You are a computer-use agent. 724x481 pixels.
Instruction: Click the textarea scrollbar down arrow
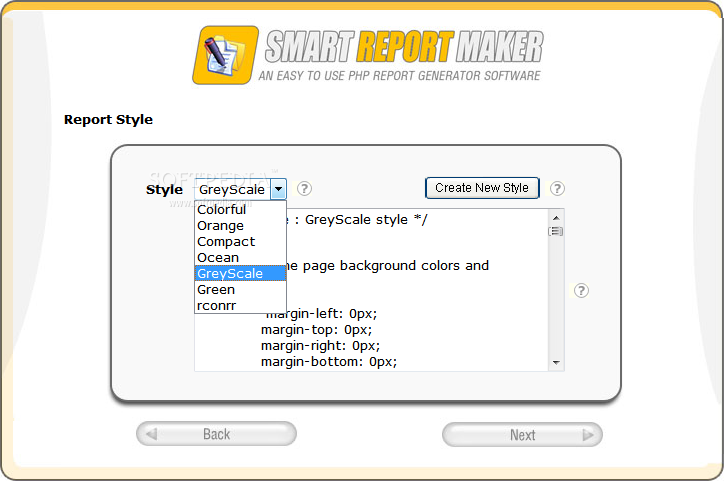(556, 363)
